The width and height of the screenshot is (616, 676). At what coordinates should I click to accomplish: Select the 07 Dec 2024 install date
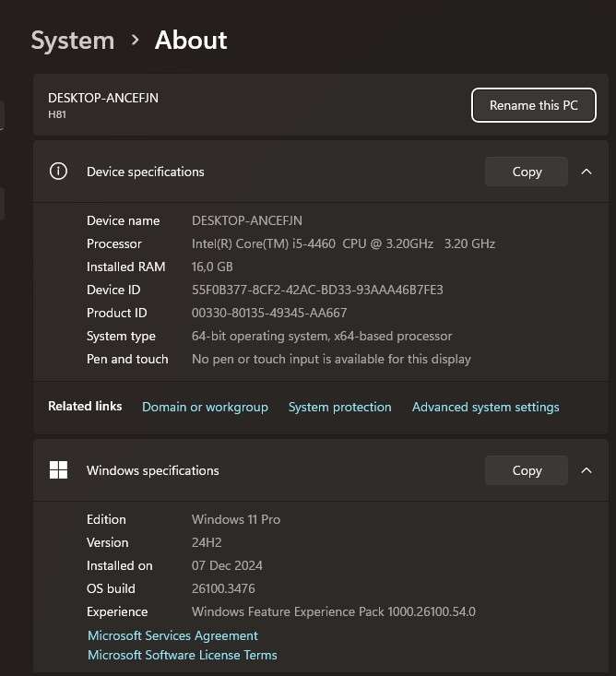(227, 565)
